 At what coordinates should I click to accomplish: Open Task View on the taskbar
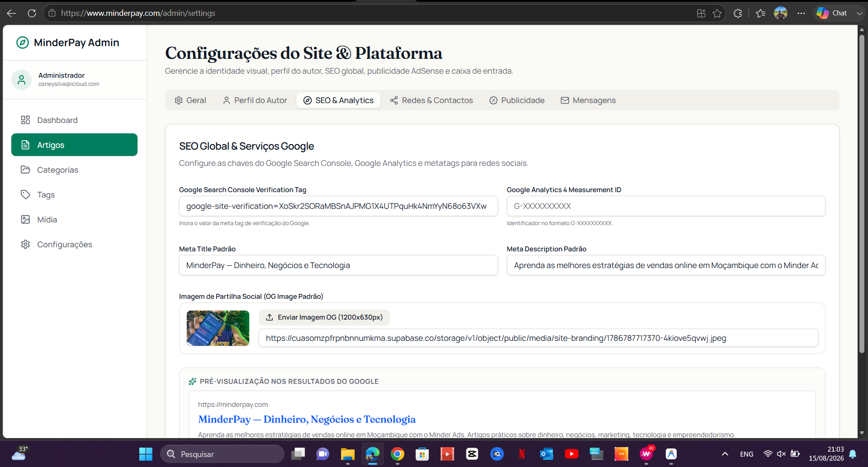click(x=298, y=454)
